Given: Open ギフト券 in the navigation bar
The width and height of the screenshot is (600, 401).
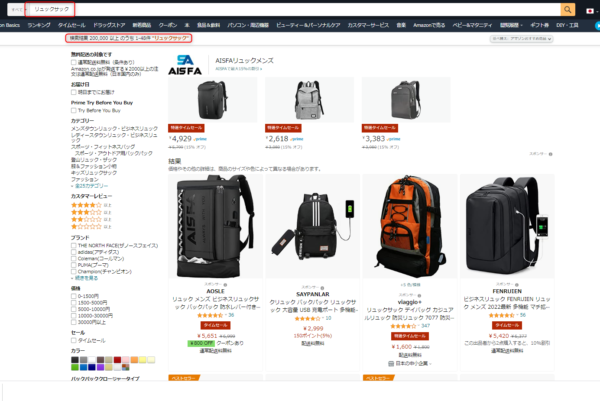Looking at the screenshot, I should click(x=540, y=25).
